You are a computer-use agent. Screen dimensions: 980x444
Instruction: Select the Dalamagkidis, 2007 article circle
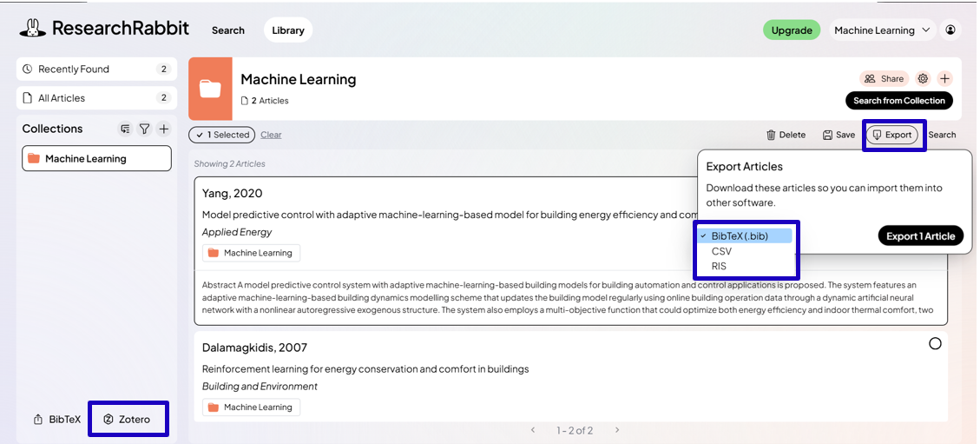935,343
